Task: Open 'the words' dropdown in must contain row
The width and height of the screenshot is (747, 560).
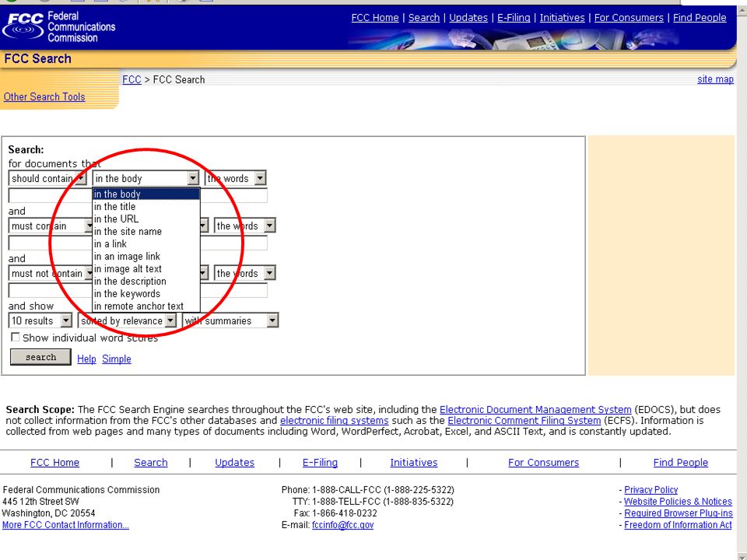Action: [x=245, y=226]
